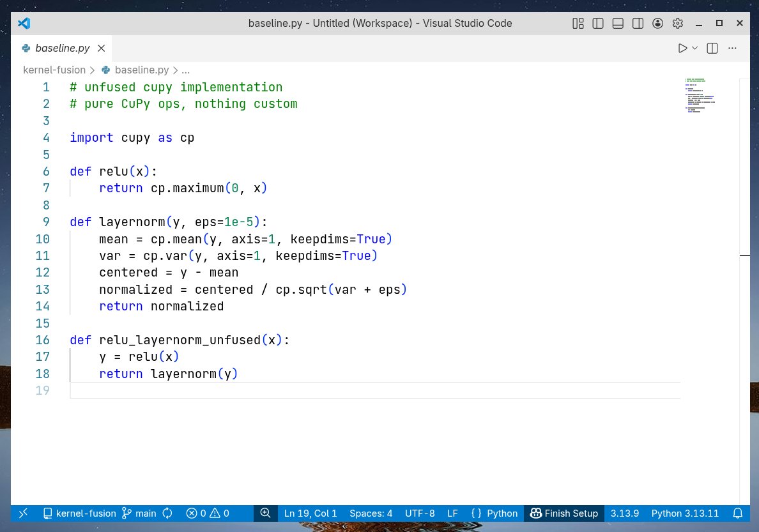Open the remote window indicator
759x532 pixels.
pyautogui.click(x=23, y=513)
